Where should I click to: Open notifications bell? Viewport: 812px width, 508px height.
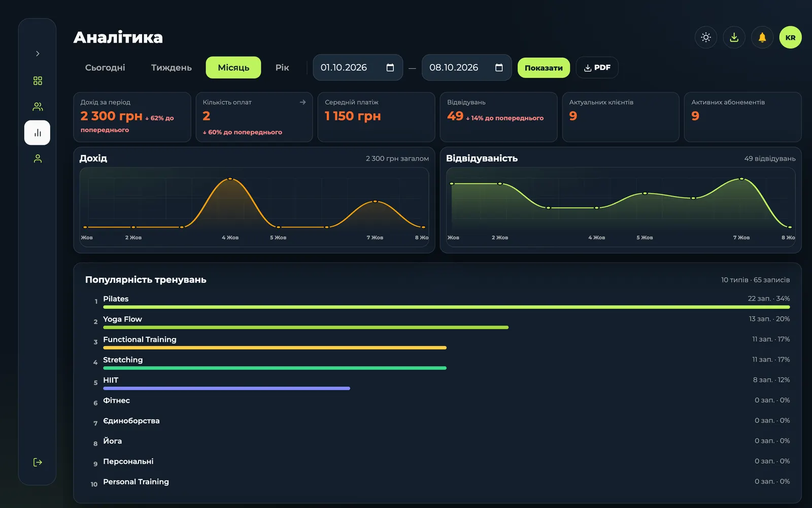pos(762,37)
